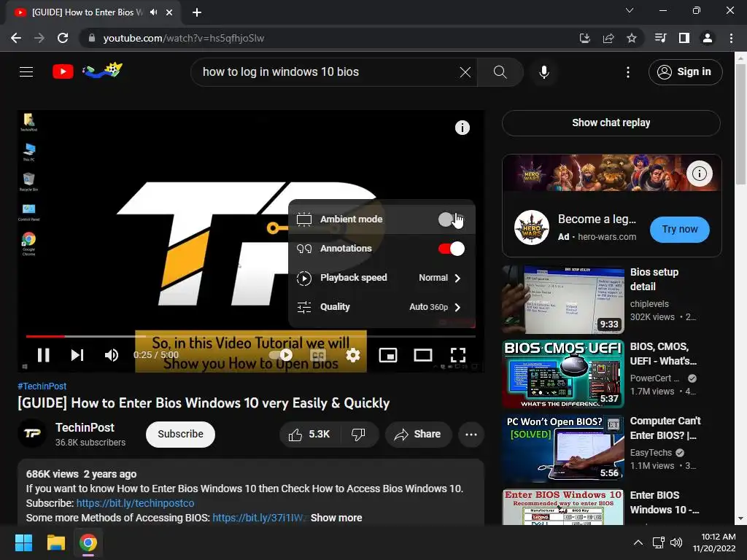The image size is (747, 560).
Task: Clear the search box text
Action: click(x=465, y=72)
